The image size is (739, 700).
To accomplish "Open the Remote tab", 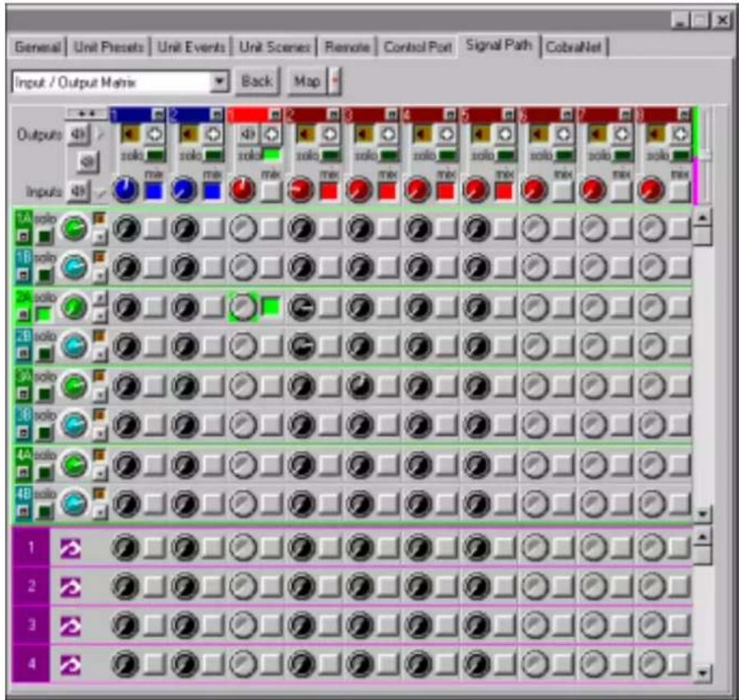I will (x=347, y=47).
